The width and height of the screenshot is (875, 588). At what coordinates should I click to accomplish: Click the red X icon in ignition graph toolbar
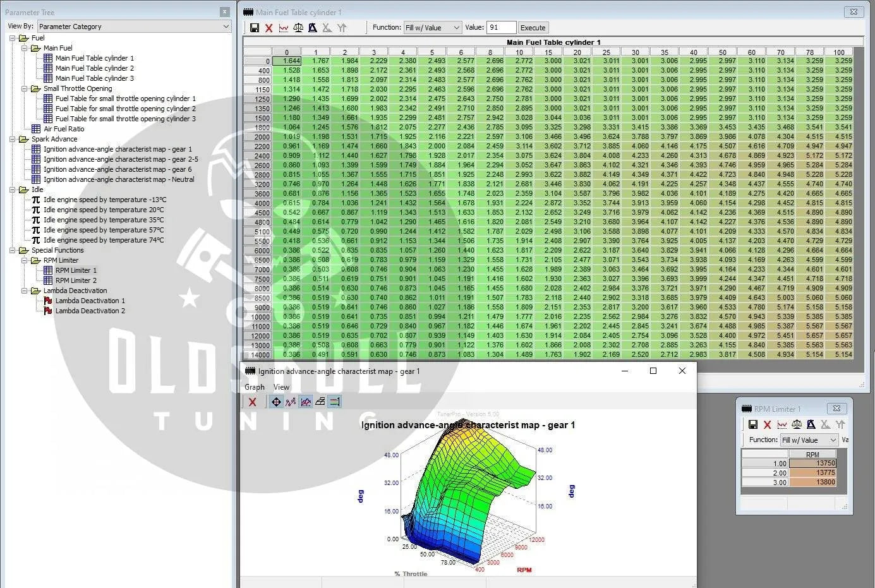252,402
